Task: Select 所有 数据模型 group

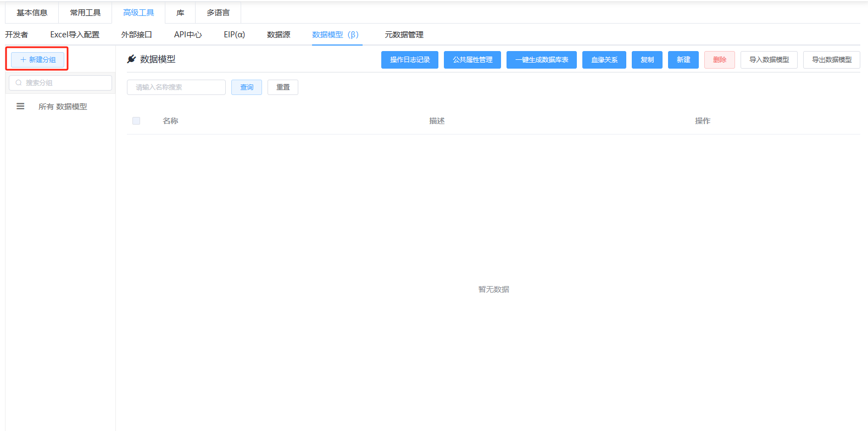Action: tap(63, 107)
